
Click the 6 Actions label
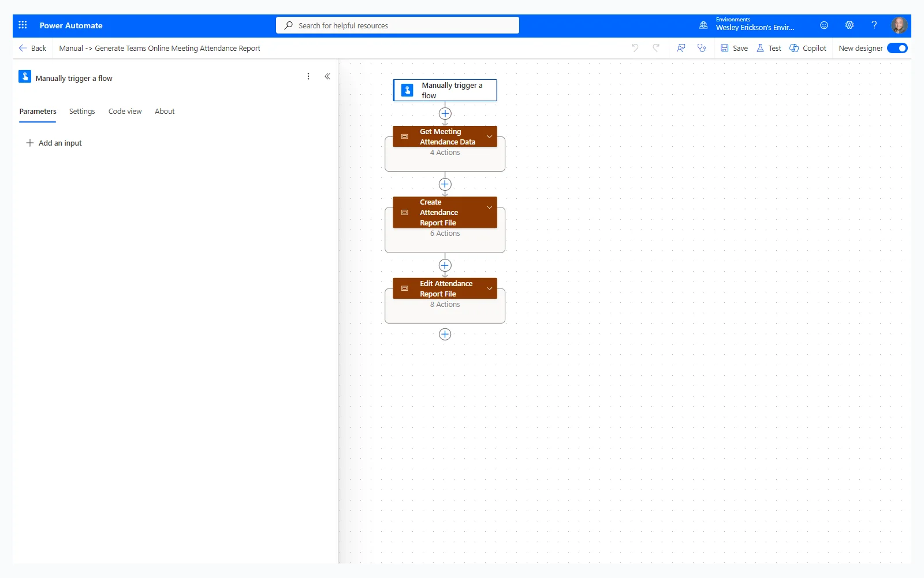point(445,234)
